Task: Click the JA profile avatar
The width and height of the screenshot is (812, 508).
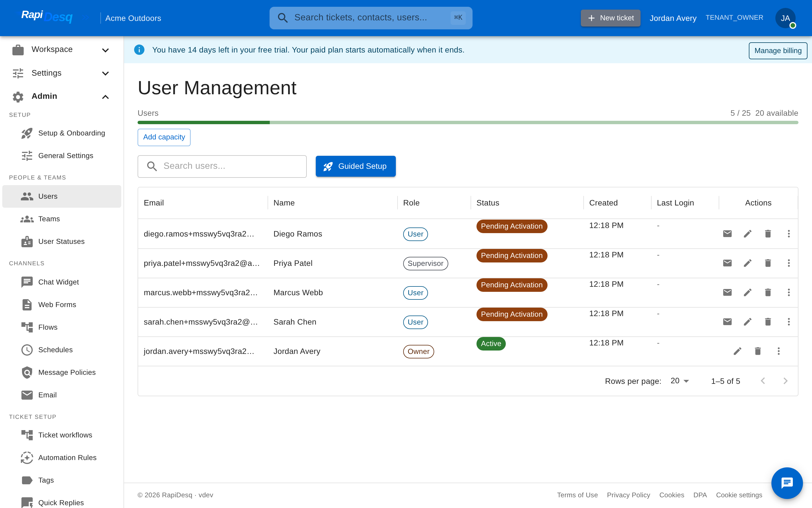Action: click(x=785, y=18)
